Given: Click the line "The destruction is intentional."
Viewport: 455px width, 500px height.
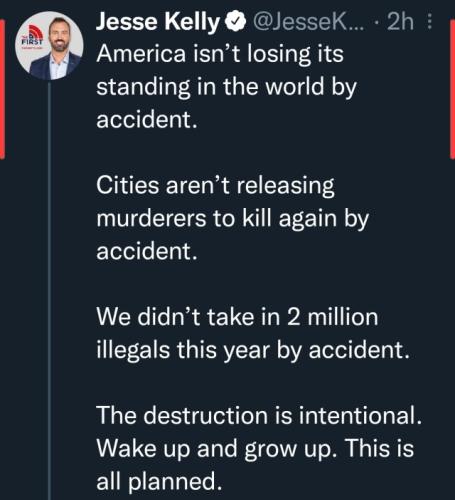Looking at the screenshot, I should 259,416.
